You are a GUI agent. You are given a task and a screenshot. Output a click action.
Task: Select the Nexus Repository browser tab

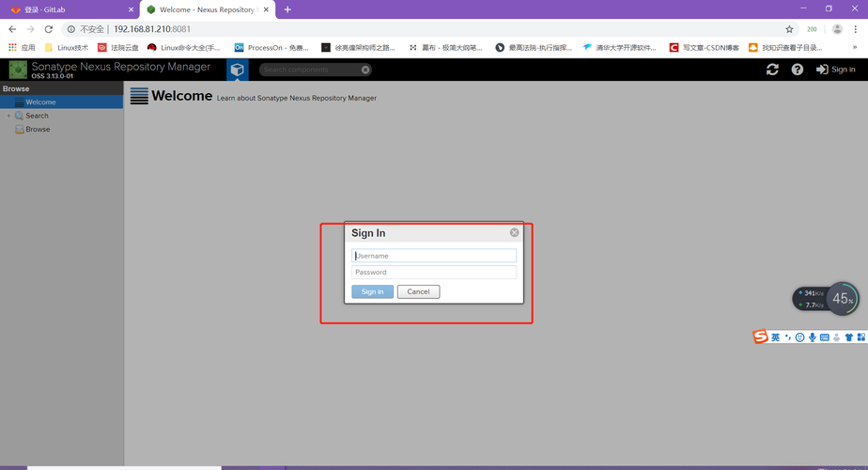208,9
